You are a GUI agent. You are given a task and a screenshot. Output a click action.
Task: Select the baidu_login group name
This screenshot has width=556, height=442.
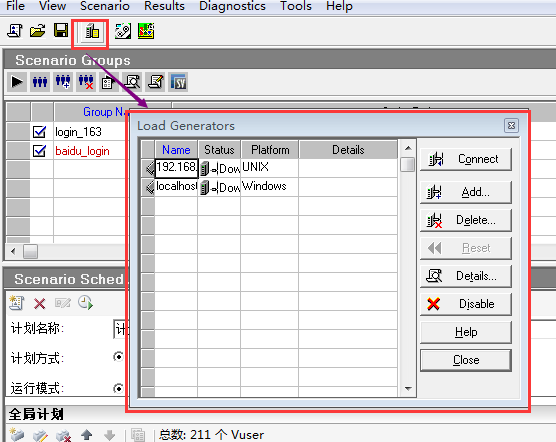coord(82,151)
